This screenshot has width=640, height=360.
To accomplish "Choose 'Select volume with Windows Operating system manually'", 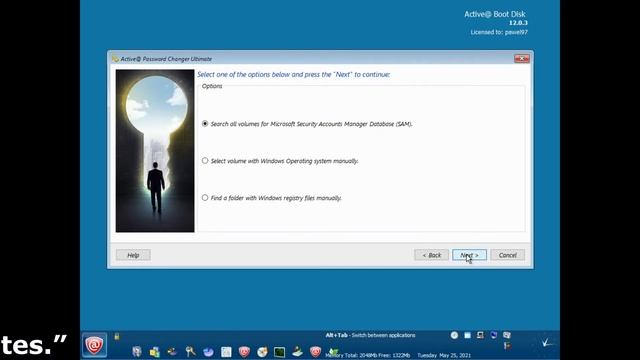I will [280, 161].
